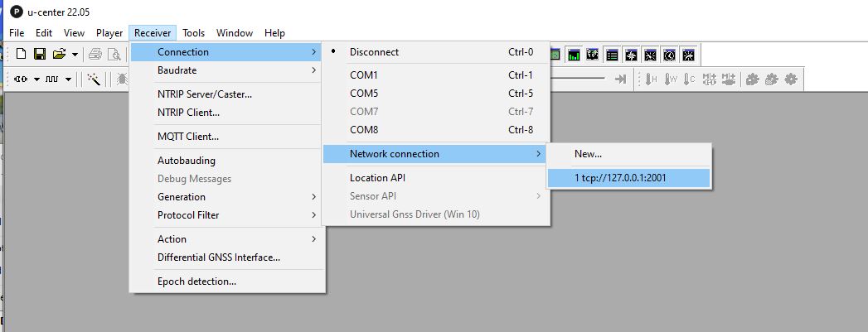The width and height of the screenshot is (868, 332).
Task: Select COM8 as the connection port
Action: [x=364, y=130]
